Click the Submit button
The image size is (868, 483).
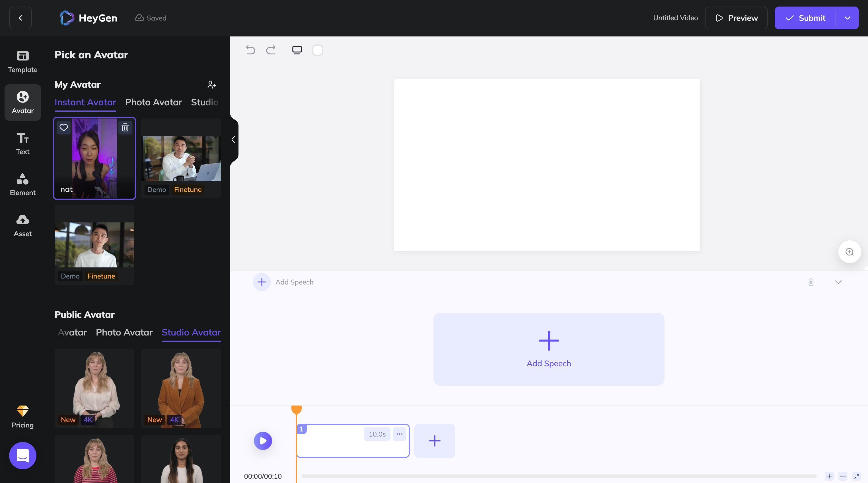pos(805,18)
